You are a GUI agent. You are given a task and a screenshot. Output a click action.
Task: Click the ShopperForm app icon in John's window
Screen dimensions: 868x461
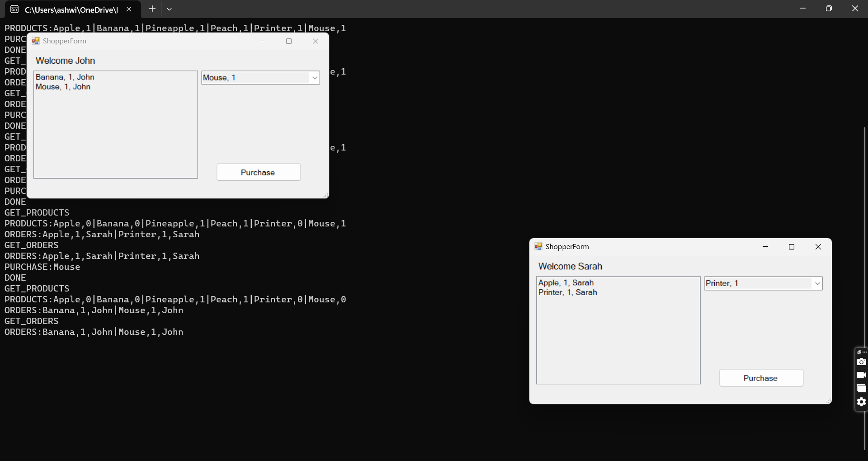36,41
